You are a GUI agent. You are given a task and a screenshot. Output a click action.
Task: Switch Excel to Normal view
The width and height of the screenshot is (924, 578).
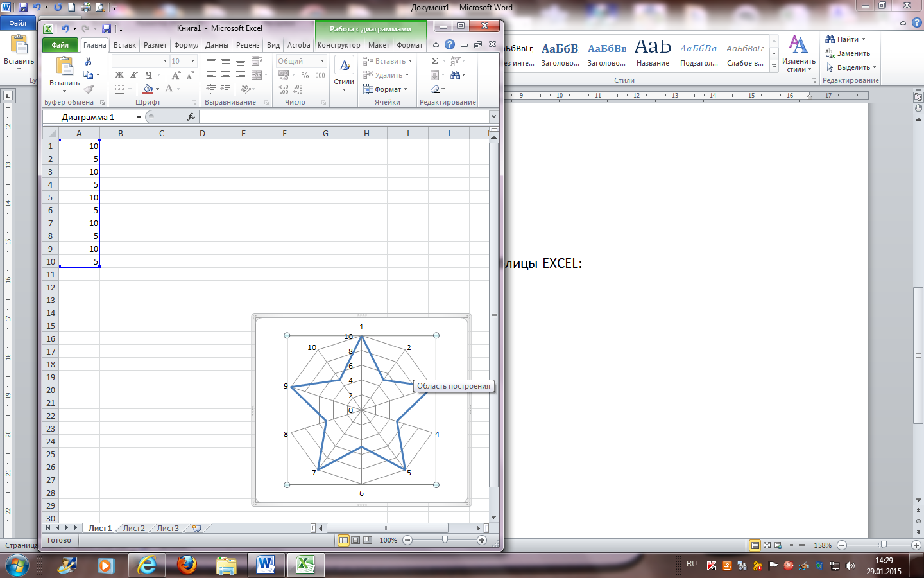click(343, 540)
